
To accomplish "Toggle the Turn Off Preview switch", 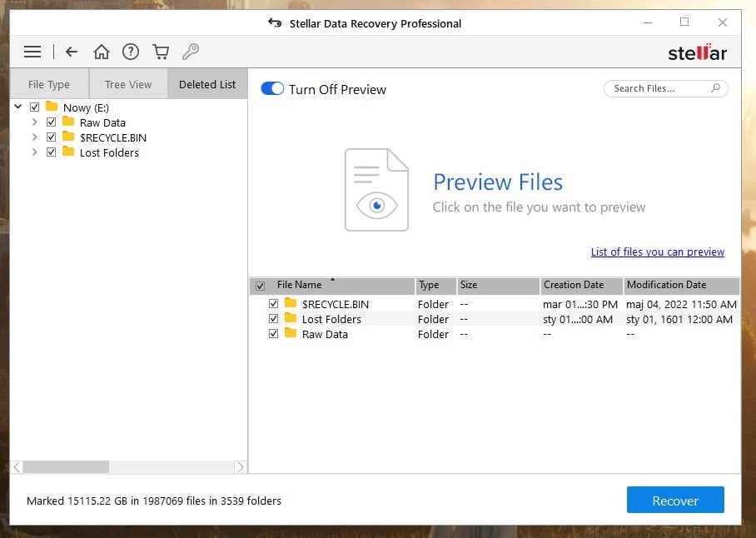I will click(272, 89).
